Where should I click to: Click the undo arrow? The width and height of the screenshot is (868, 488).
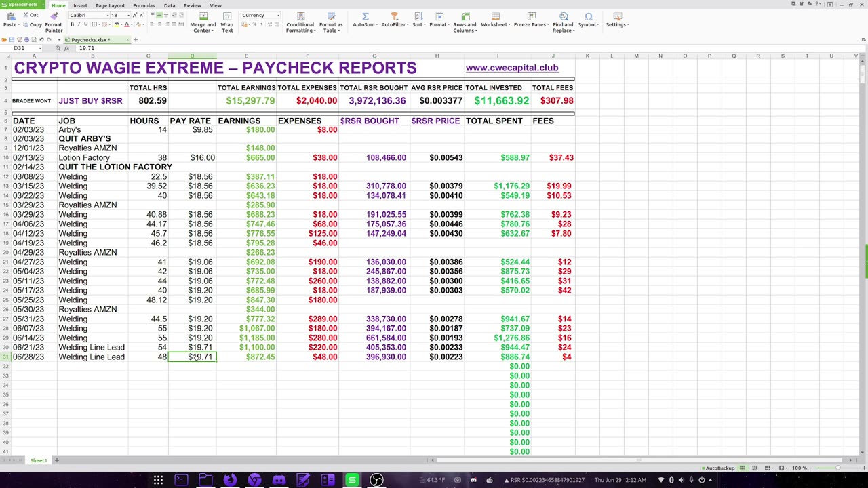point(41,40)
